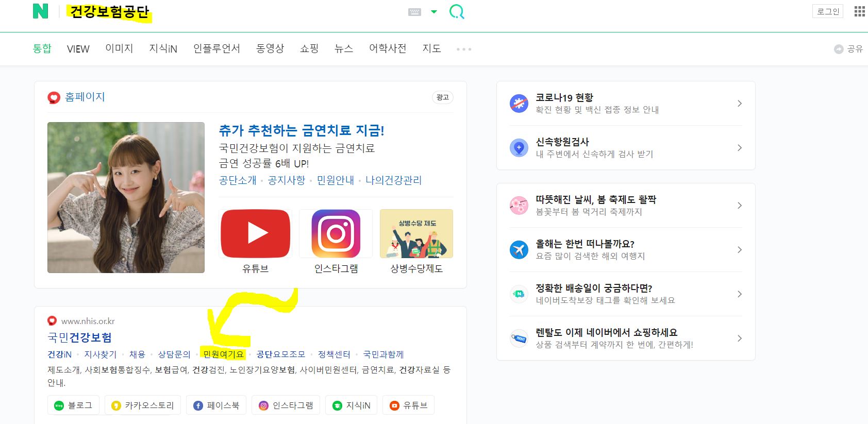
Task: Click the 신속항원검사 location pin icon
Action: click(519, 148)
